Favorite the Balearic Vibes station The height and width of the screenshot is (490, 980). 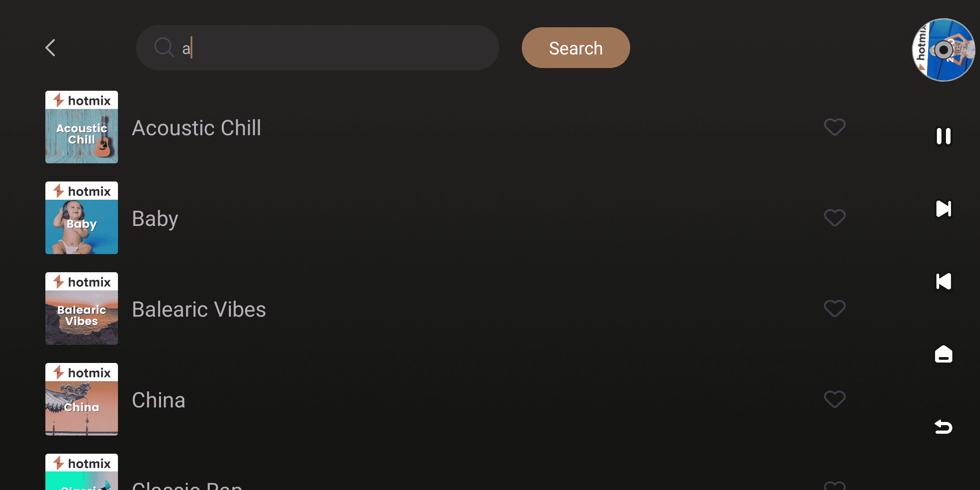click(834, 309)
